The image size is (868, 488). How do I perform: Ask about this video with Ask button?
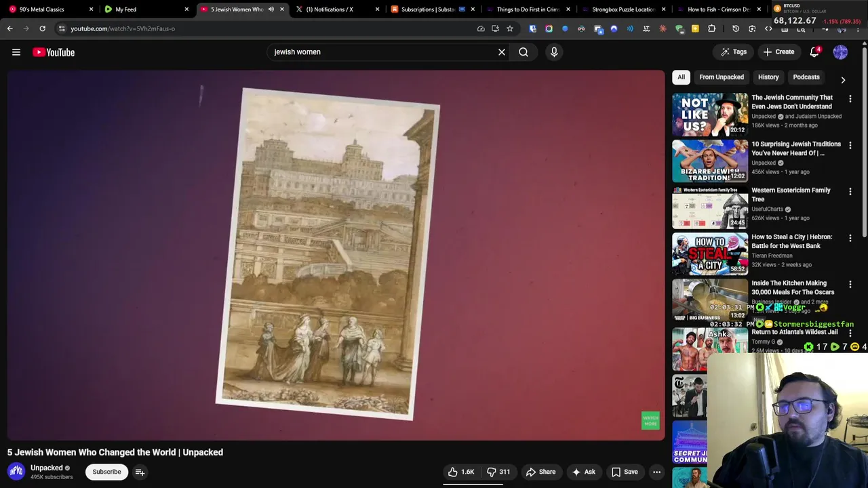583,472
